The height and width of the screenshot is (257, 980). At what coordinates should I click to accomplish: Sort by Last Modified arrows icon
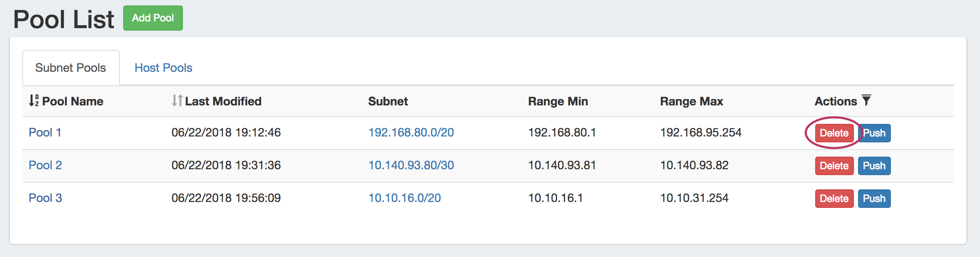tap(177, 101)
